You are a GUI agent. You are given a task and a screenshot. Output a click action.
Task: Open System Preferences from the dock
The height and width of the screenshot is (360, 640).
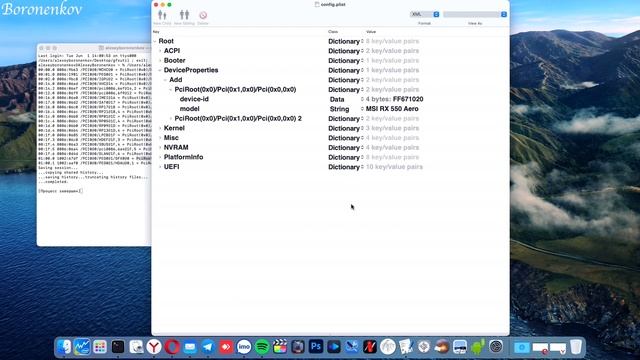coord(496,347)
